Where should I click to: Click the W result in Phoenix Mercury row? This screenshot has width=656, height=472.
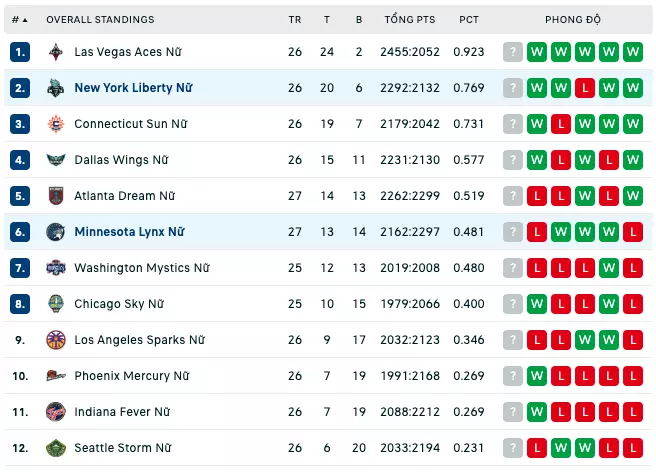click(x=537, y=376)
